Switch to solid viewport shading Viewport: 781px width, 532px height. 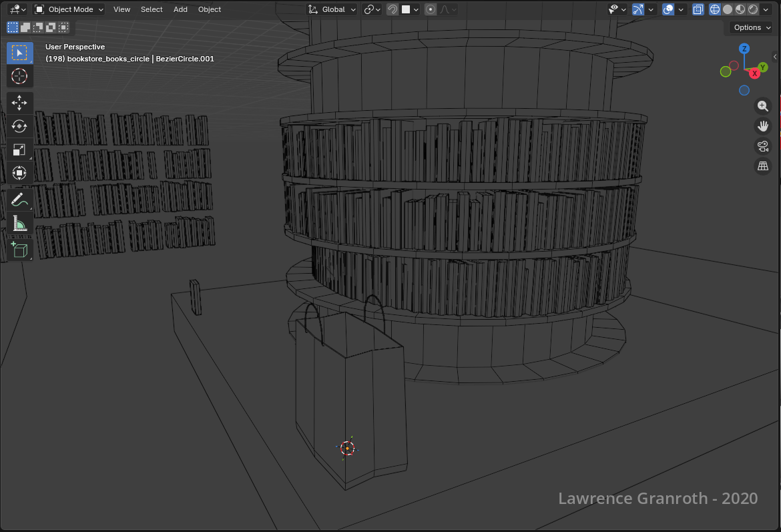coord(728,9)
